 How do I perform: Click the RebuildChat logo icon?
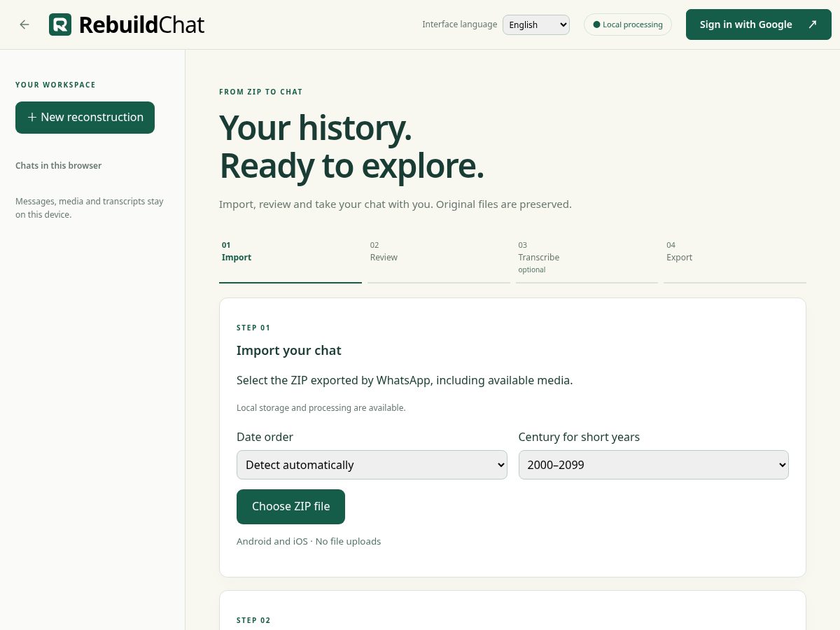[x=60, y=24]
